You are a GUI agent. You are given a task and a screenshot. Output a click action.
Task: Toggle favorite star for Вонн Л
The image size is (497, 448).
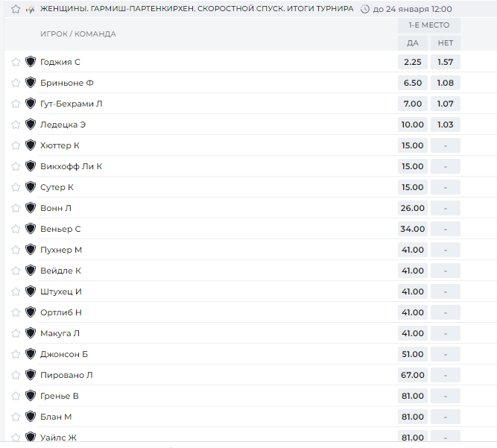pyautogui.click(x=16, y=208)
